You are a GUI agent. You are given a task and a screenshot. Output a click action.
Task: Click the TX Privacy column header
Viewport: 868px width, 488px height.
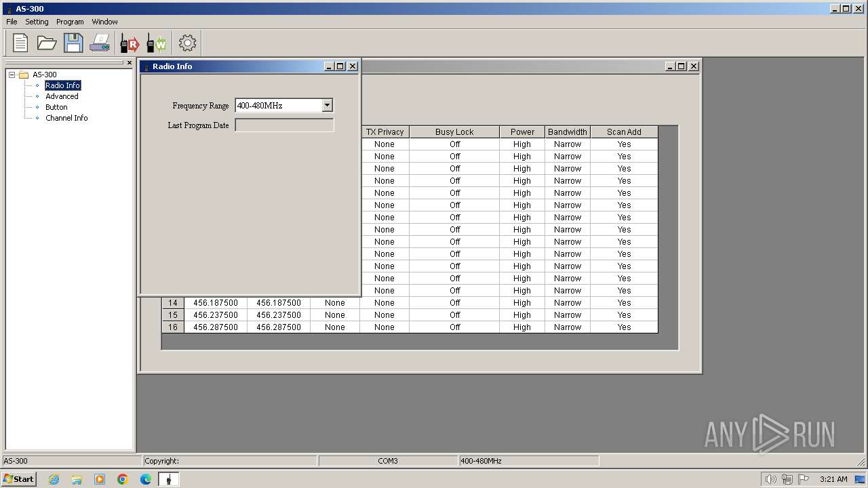(384, 132)
